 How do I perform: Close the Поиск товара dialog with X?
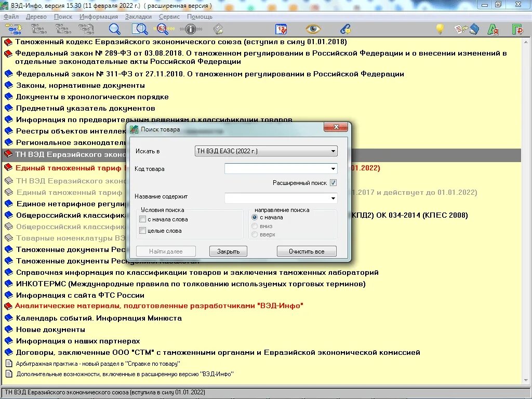point(336,127)
